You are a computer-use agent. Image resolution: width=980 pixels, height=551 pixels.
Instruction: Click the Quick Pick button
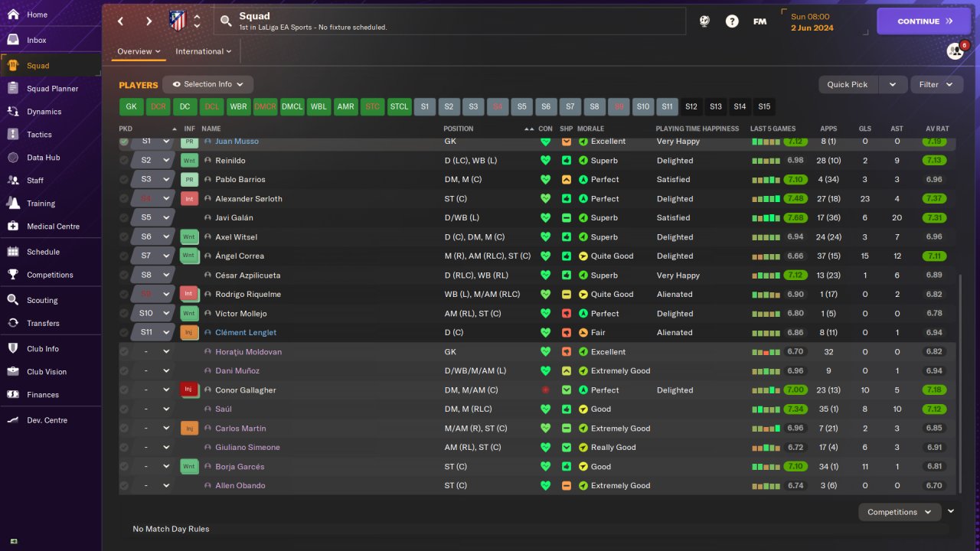point(848,84)
